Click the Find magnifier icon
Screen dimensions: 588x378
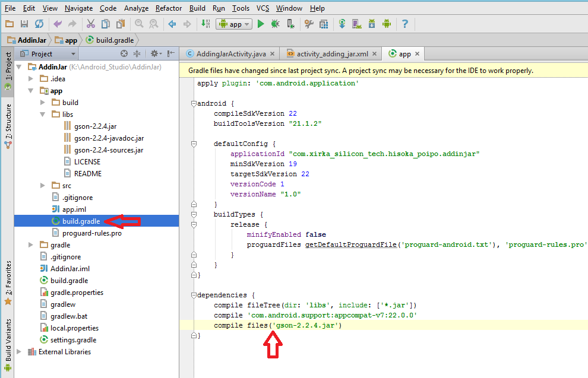click(x=139, y=24)
